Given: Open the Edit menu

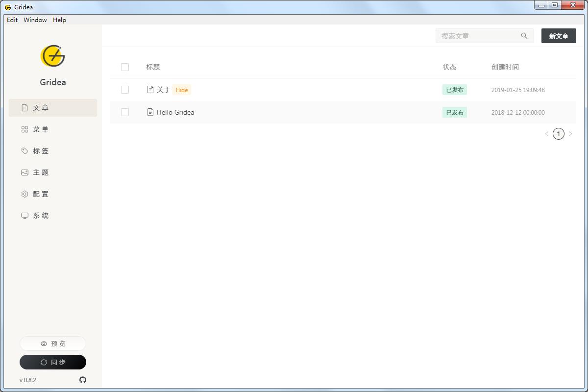Looking at the screenshot, I should (12, 20).
